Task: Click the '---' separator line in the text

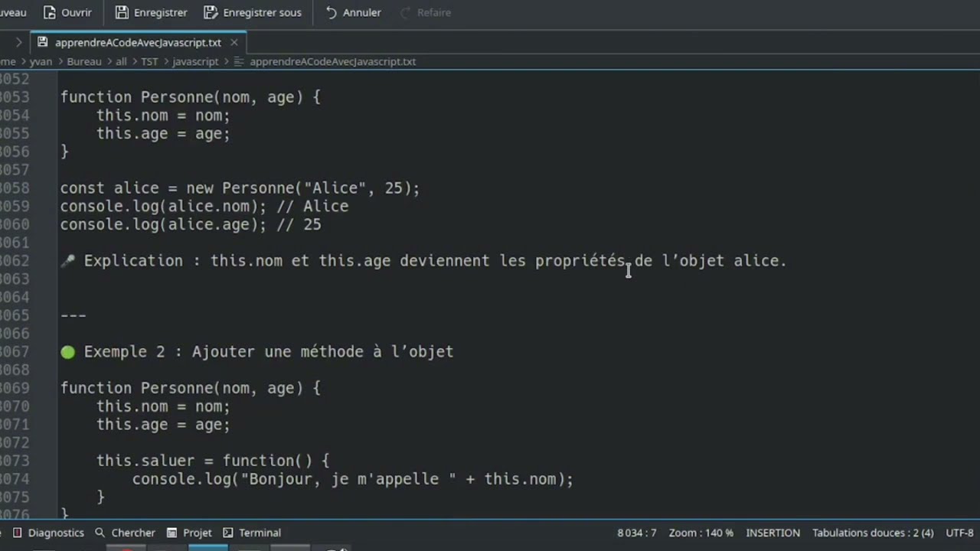Action: (x=73, y=315)
